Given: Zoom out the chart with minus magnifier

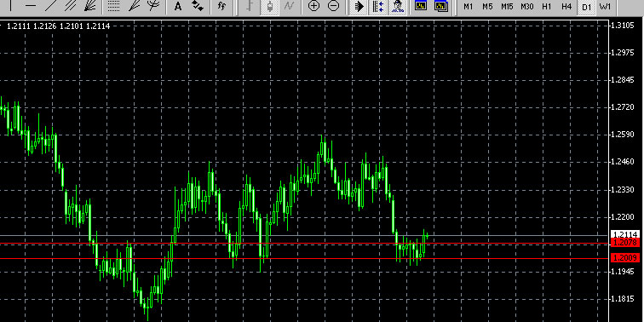Looking at the screenshot, I should click(334, 6).
